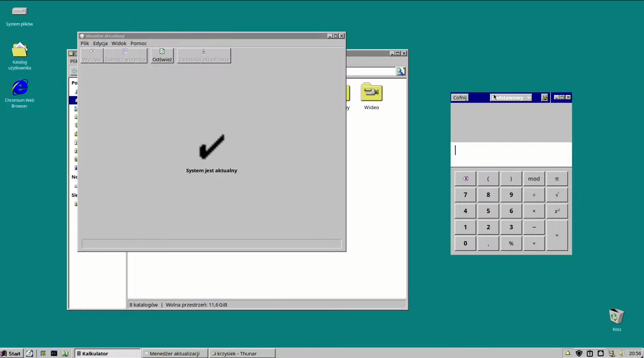Click the − subtraction key on the calculator
The width and height of the screenshot is (644, 358).
pos(534,227)
